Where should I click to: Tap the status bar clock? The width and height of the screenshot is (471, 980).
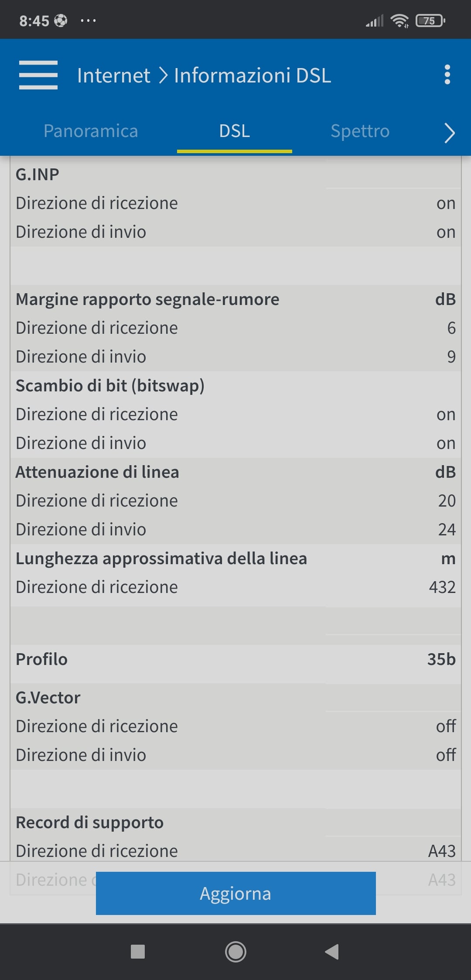pos(34,21)
